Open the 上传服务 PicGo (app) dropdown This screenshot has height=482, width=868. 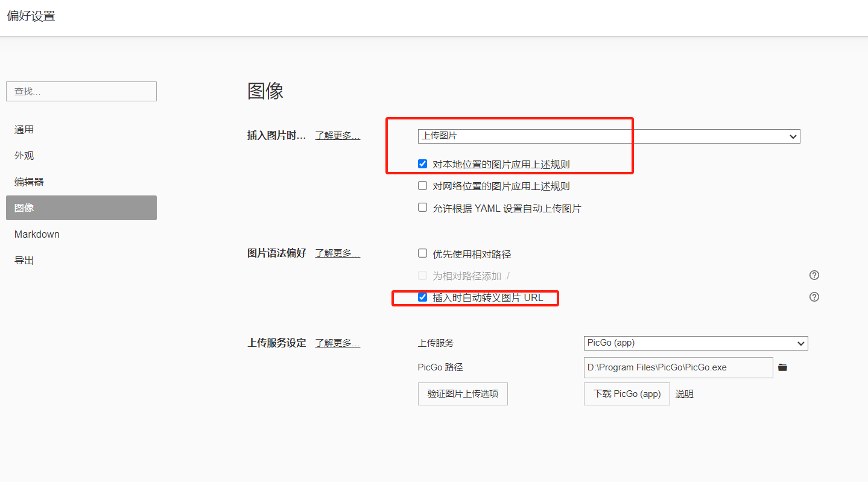pyautogui.click(x=695, y=343)
